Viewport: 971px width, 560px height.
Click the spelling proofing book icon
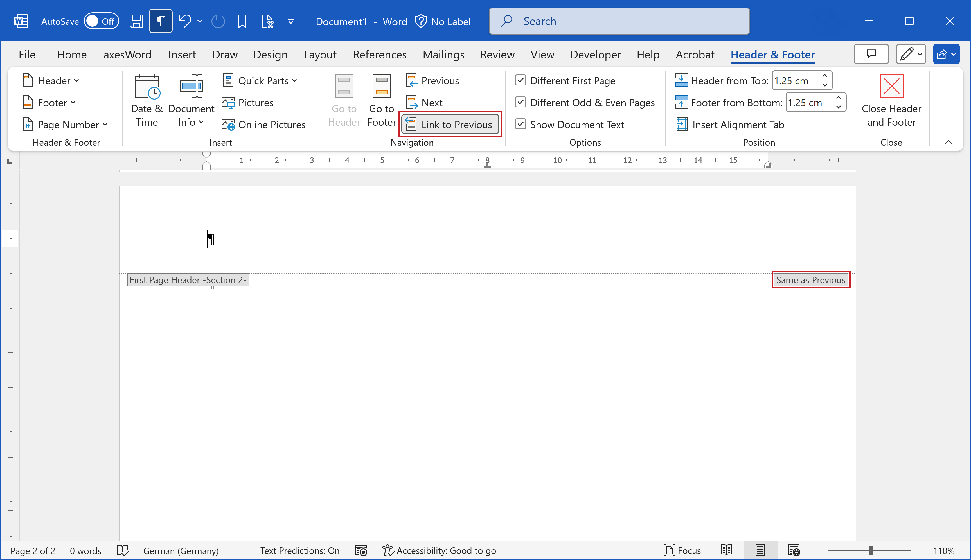pyautogui.click(x=122, y=551)
